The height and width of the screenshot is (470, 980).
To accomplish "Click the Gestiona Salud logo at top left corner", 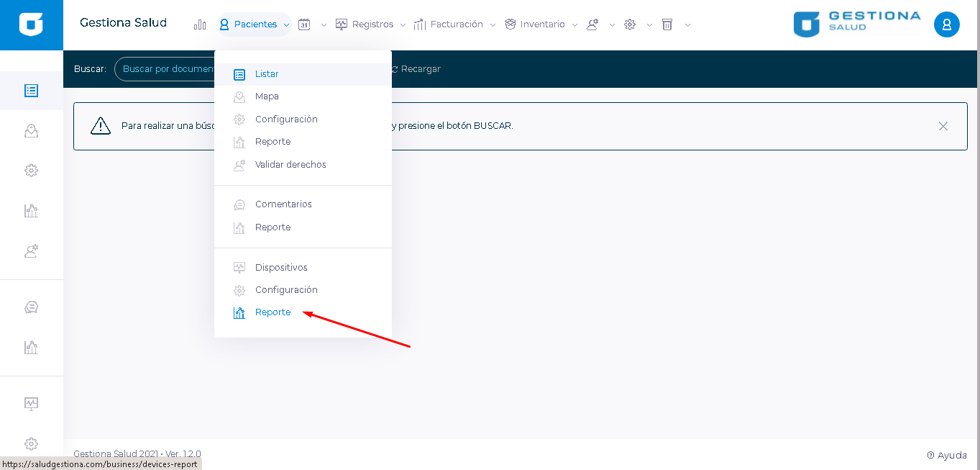I will pyautogui.click(x=31, y=24).
